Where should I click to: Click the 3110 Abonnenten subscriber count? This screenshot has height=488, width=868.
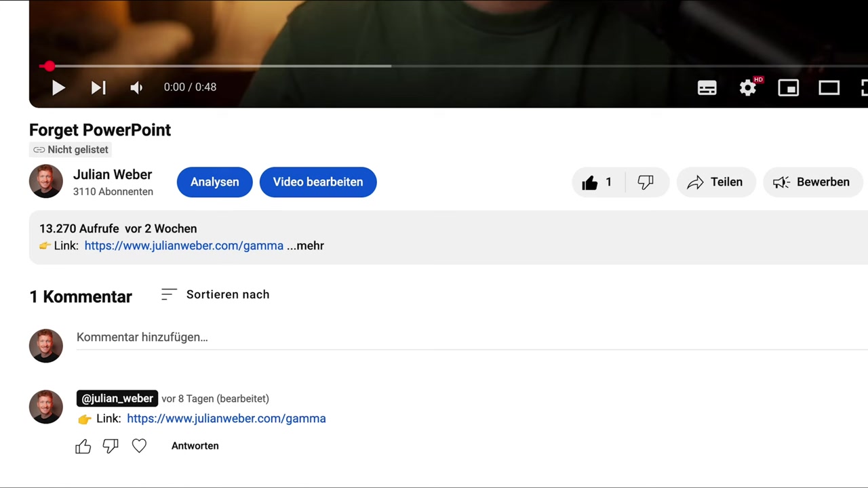coord(113,192)
